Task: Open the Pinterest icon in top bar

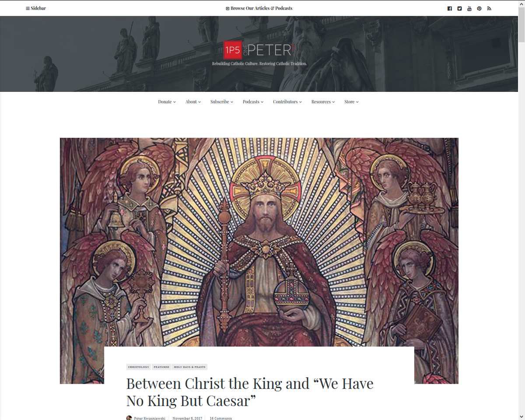Action: [x=479, y=8]
